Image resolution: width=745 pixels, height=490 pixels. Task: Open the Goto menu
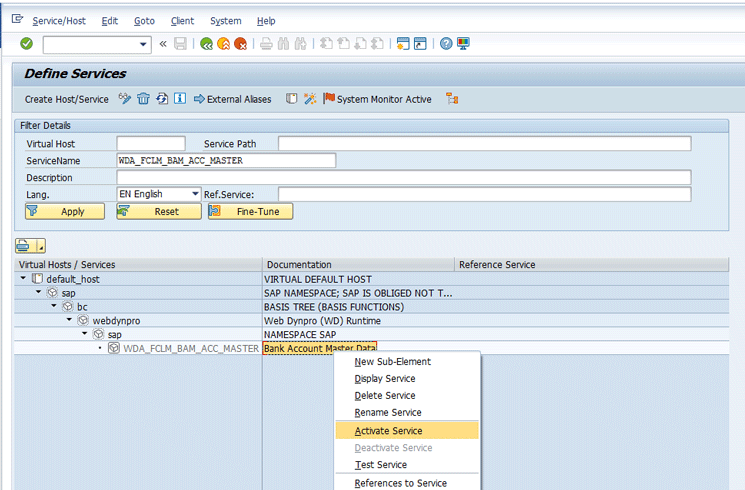(144, 21)
